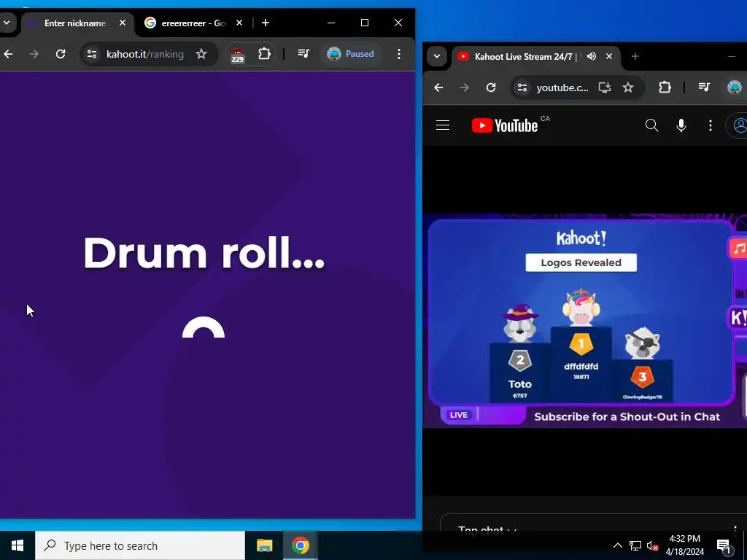Open YouTube search

651,125
